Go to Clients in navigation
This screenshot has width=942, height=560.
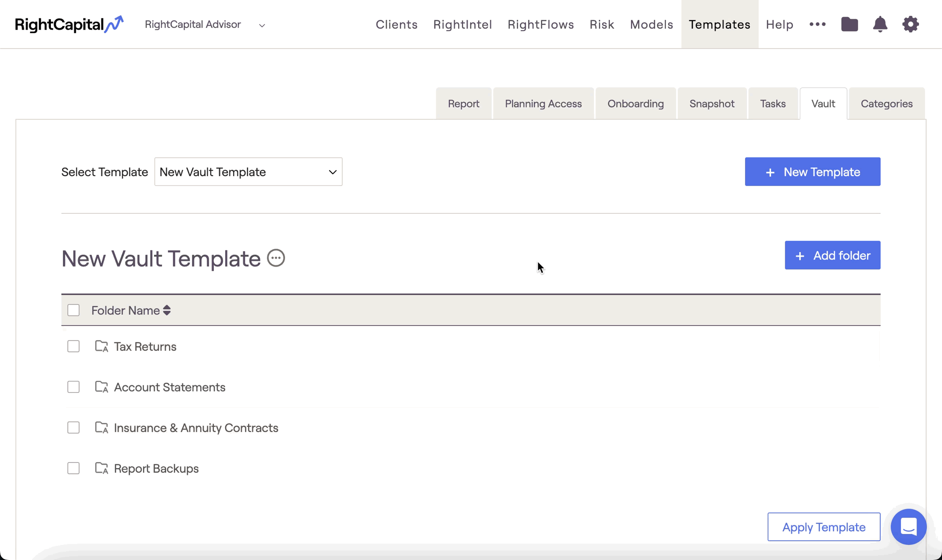[397, 24]
